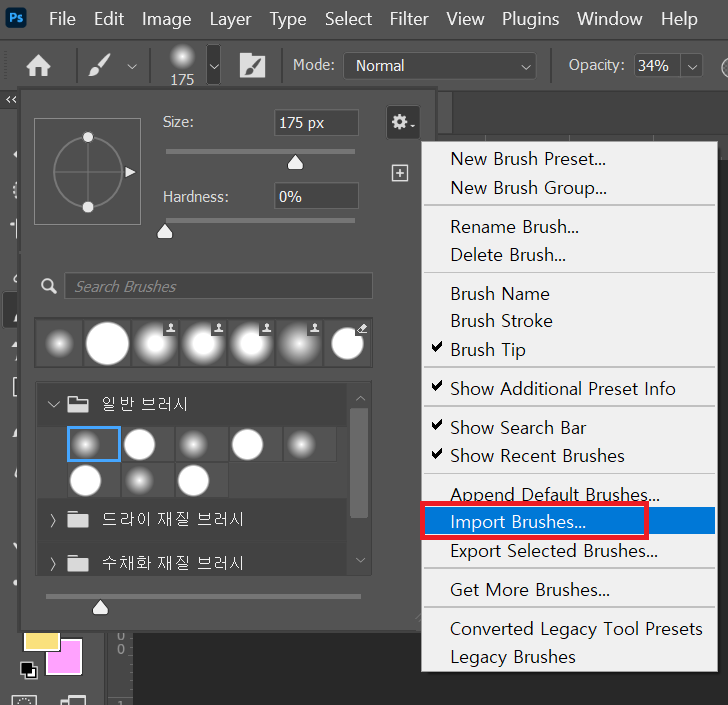Image resolution: width=728 pixels, height=705 pixels.
Task: Click the 수채화 재질 브러시 folder icon
Action: [78, 563]
